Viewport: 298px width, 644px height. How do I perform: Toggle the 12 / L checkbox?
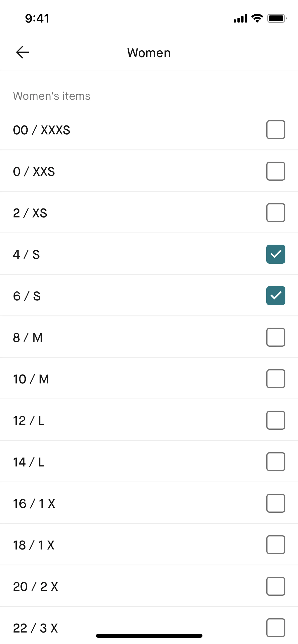(x=275, y=420)
